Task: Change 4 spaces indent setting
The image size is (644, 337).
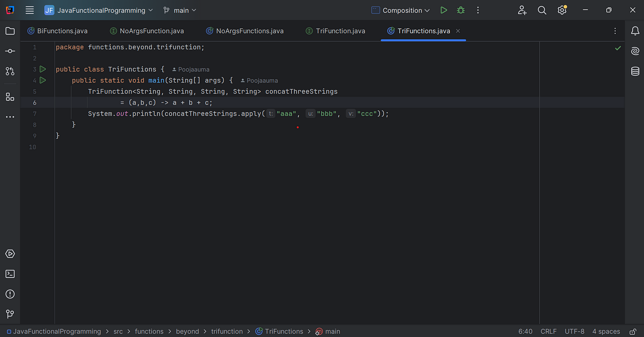Action: [x=606, y=331]
